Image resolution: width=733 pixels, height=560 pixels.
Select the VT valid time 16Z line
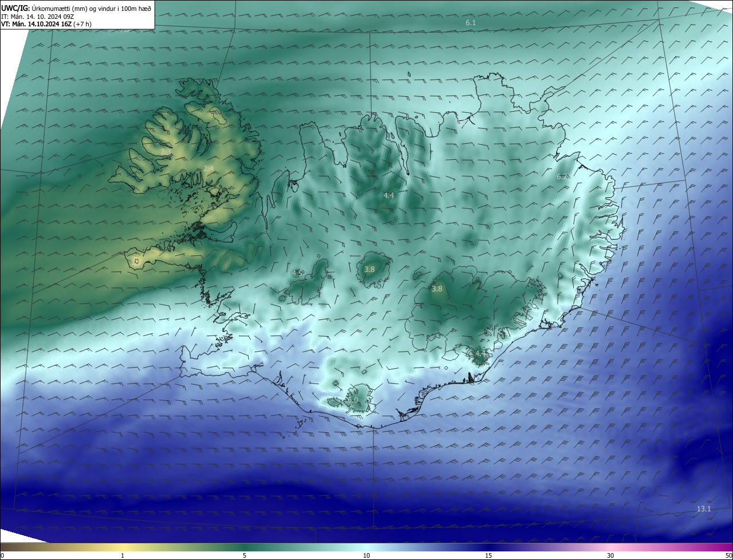coord(46,24)
